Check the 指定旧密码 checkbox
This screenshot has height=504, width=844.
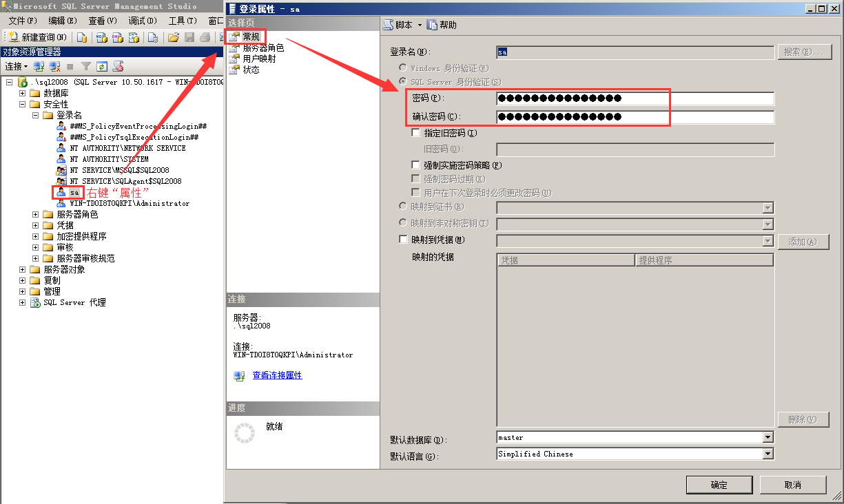click(x=415, y=133)
